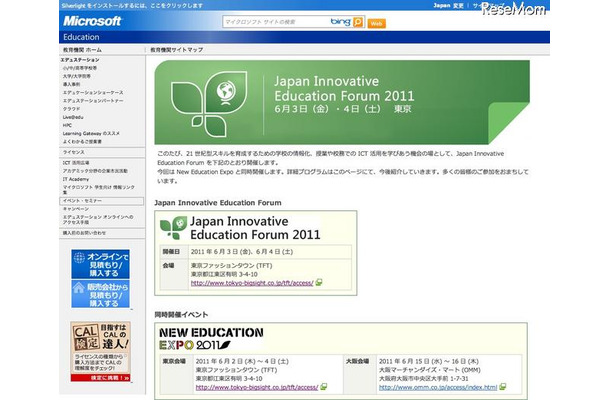The height and width of the screenshot is (400, 610).
Task: Open the Osaka venue omm.co.jp access URL
Action: tap(438, 387)
